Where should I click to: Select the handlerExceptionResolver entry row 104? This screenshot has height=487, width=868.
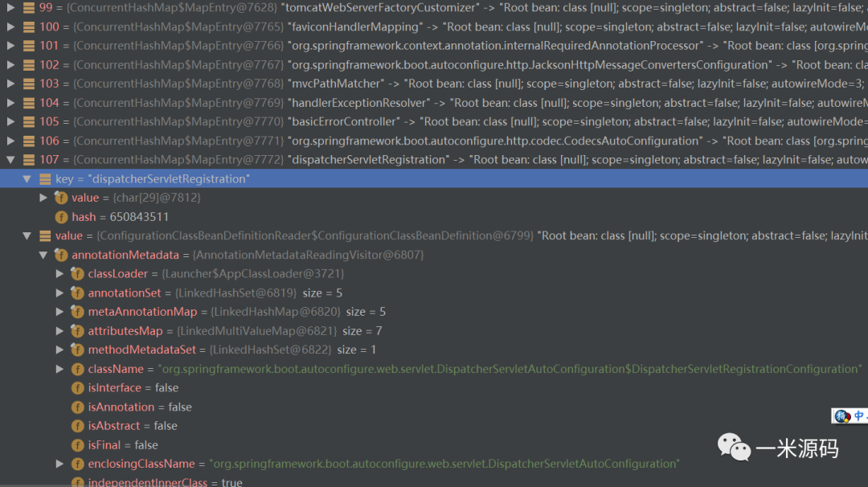(321, 103)
